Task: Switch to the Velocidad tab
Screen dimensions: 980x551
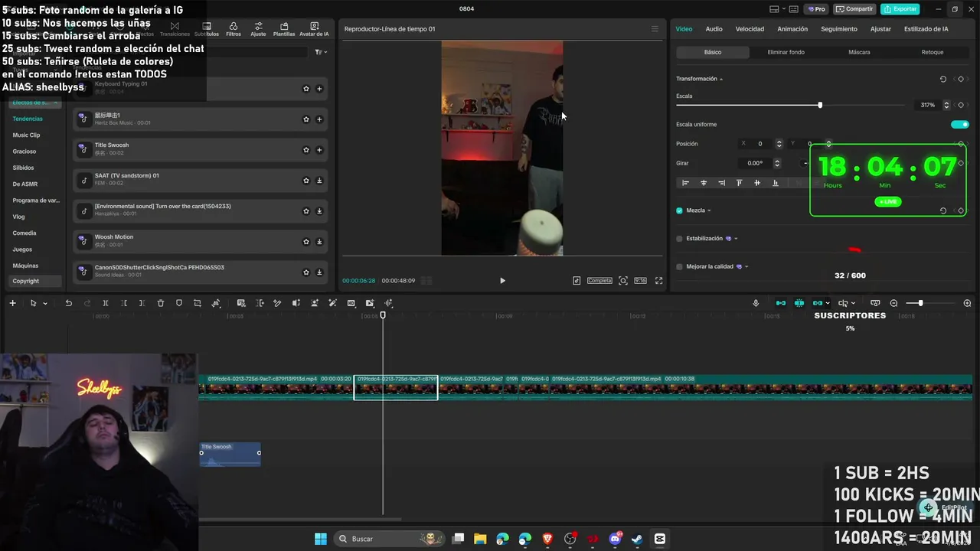Action: pyautogui.click(x=750, y=29)
